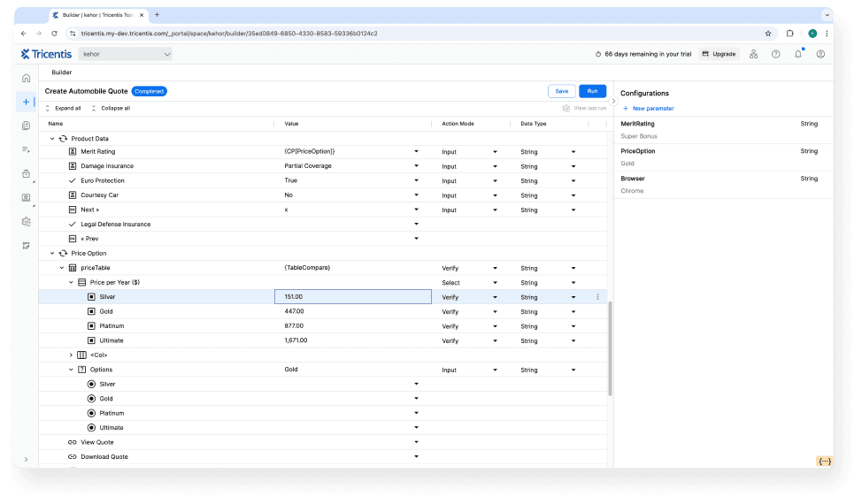
Task: Collapse the Options node
Action: point(71,370)
